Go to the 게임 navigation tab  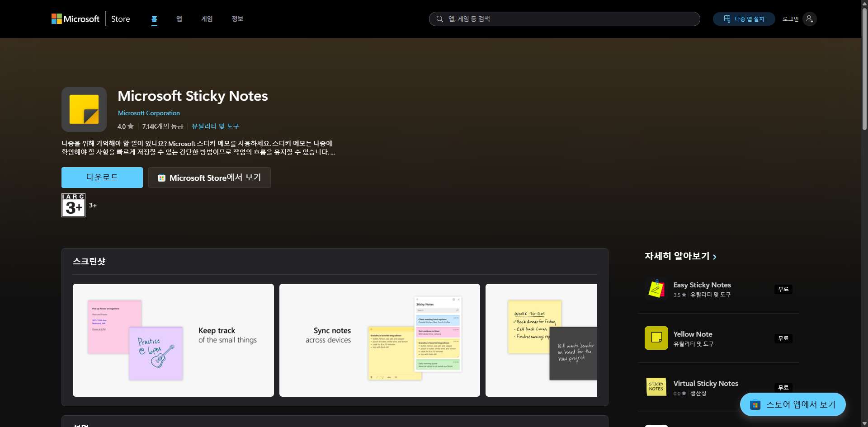207,19
